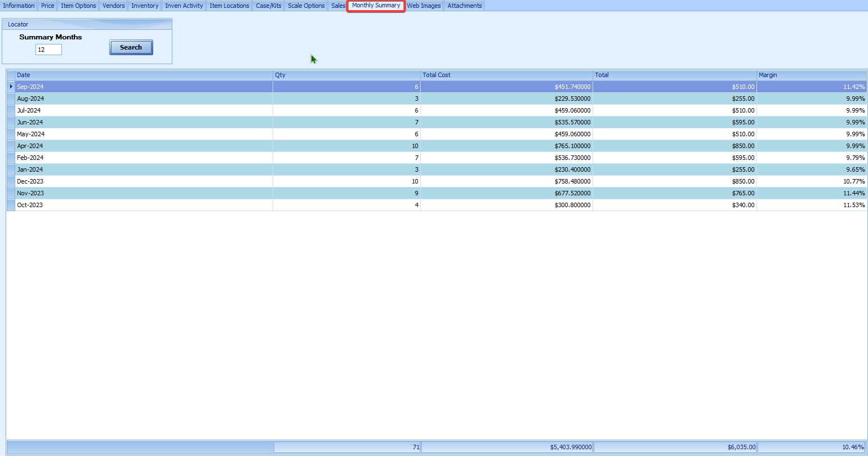The width and height of the screenshot is (868, 456).
Task: Click the row selector for Oct-2023
Action: 11,205
